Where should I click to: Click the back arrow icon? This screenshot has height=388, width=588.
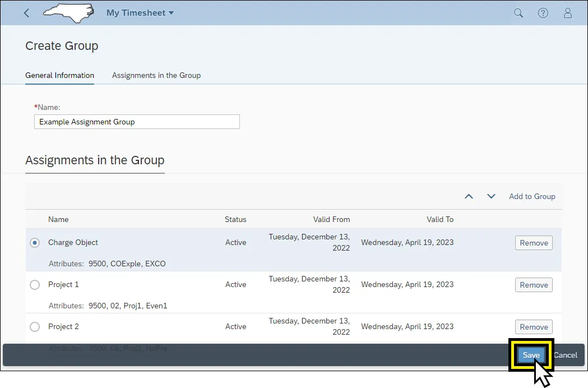[x=26, y=13]
